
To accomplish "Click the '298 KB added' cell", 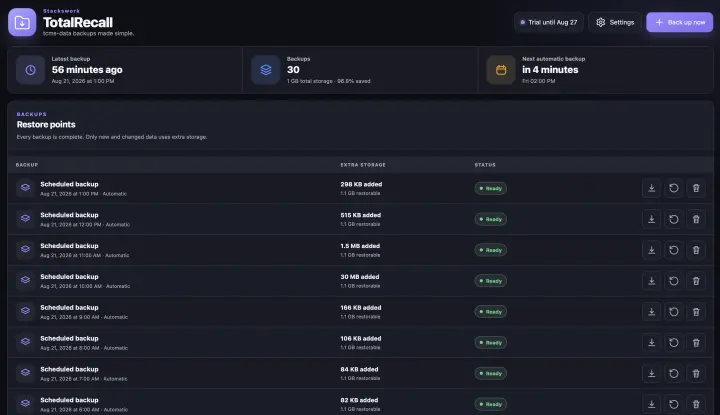I will [x=361, y=184].
